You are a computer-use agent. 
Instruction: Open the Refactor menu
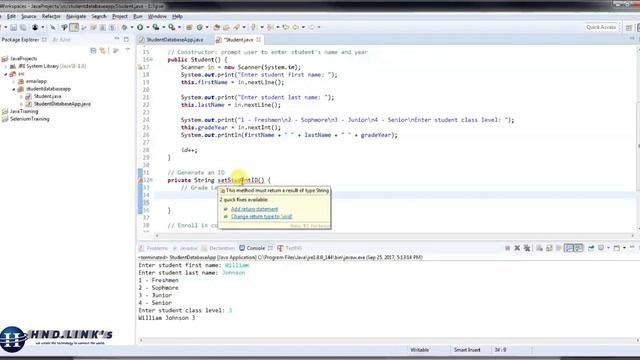[51, 16]
